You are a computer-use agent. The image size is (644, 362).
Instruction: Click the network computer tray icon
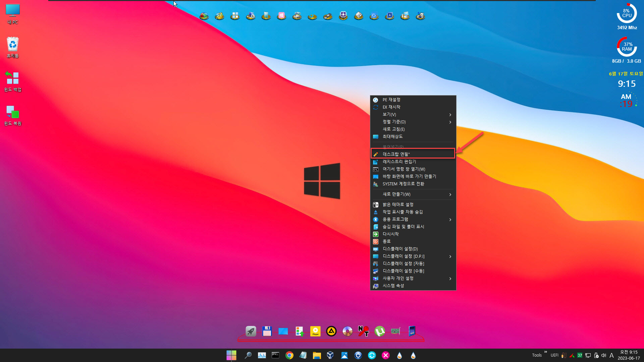click(x=588, y=355)
